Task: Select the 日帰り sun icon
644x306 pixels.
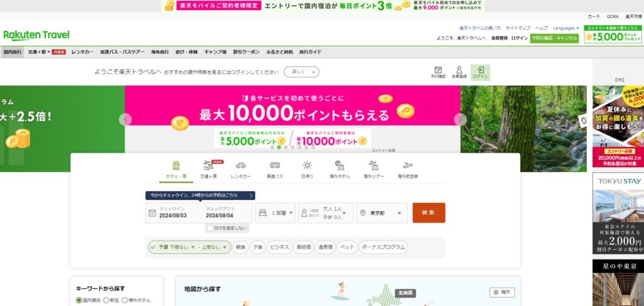Action: click(307, 166)
